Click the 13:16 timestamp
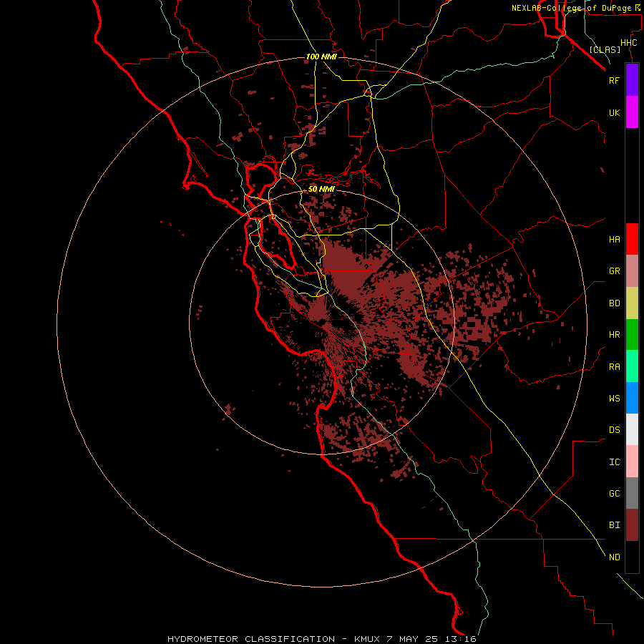644x644 pixels. pos(462,639)
